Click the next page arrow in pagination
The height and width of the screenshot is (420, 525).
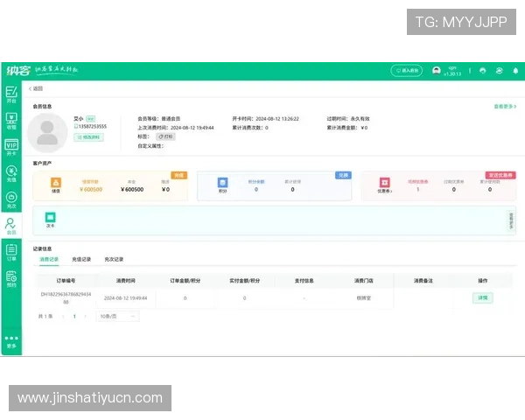[x=85, y=316]
